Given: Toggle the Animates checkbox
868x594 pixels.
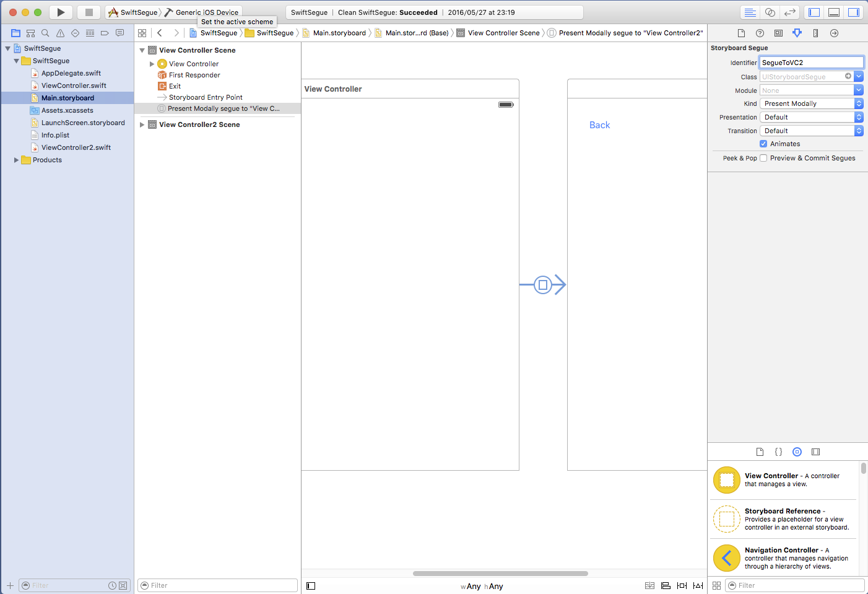Looking at the screenshot, I should point(763,144).
